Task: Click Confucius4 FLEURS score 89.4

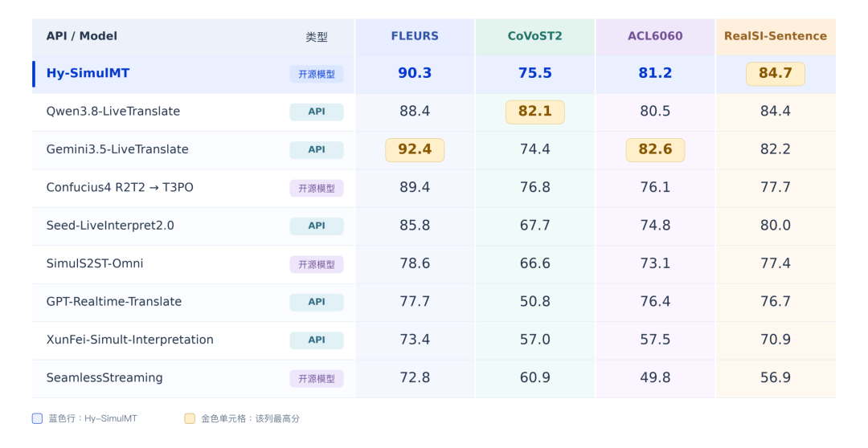Action: (415, 188)
